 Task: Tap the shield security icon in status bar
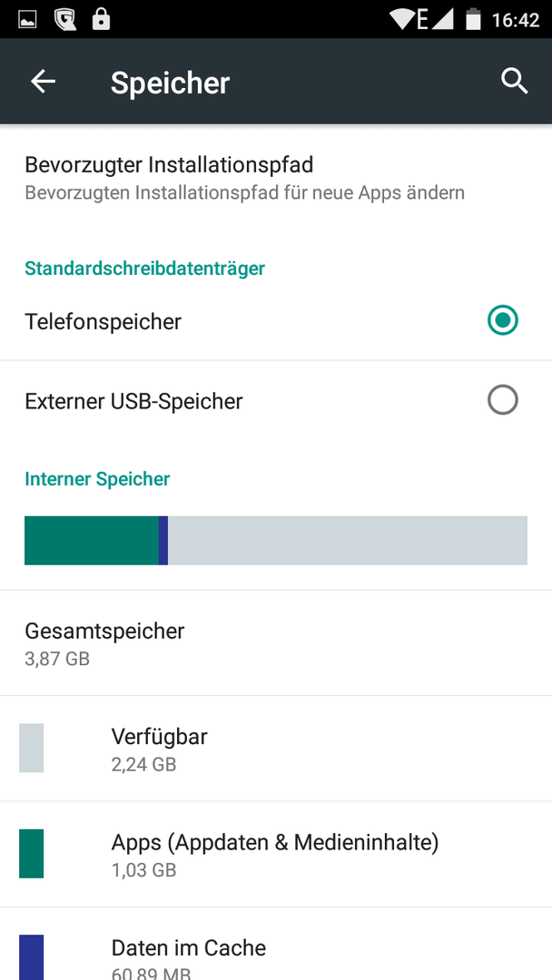[x=64, y=19]
